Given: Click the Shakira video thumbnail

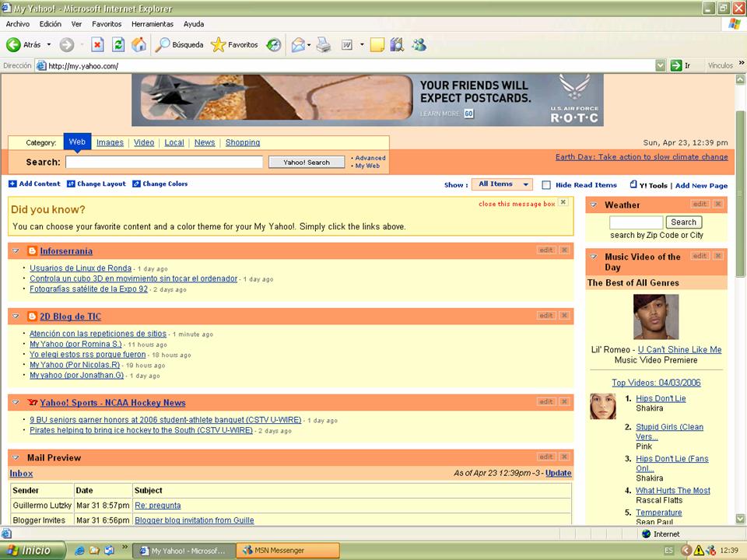Looking at the screenshot, I should coord(602,406).
